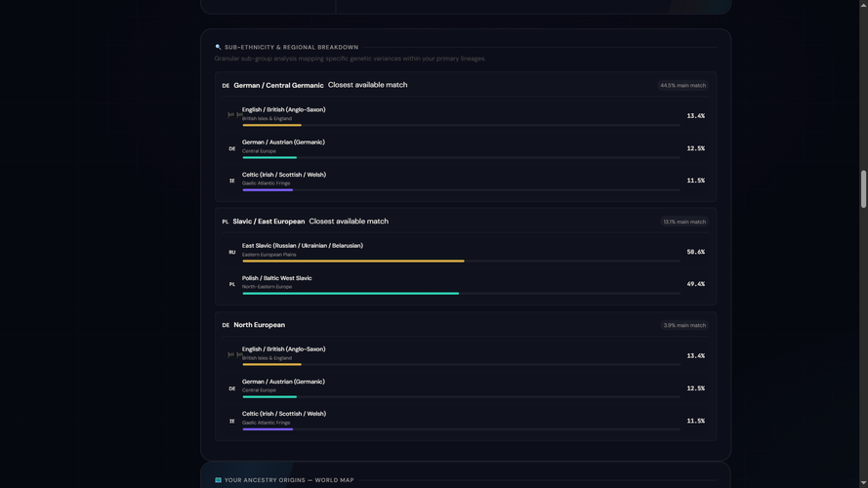Click the DE flag icon for North European group
868x488 pixels.
coord(226,325)
